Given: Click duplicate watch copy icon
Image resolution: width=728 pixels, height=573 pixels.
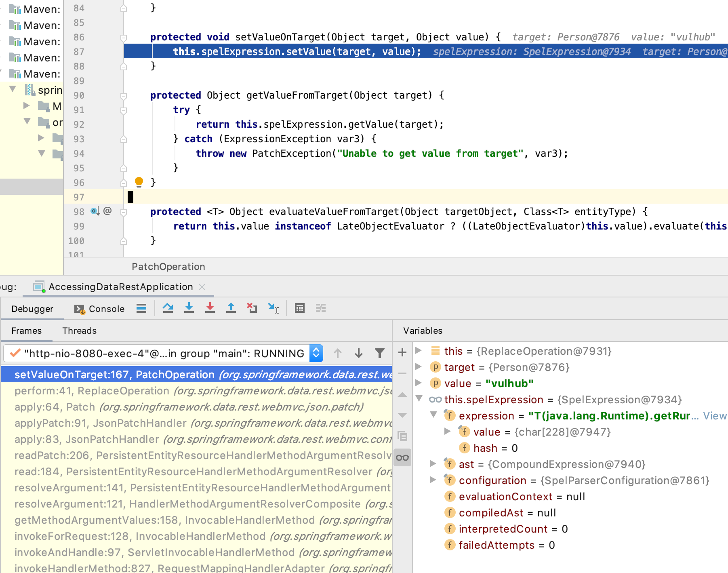Looking at the screenshot, I should coord(402,436).
